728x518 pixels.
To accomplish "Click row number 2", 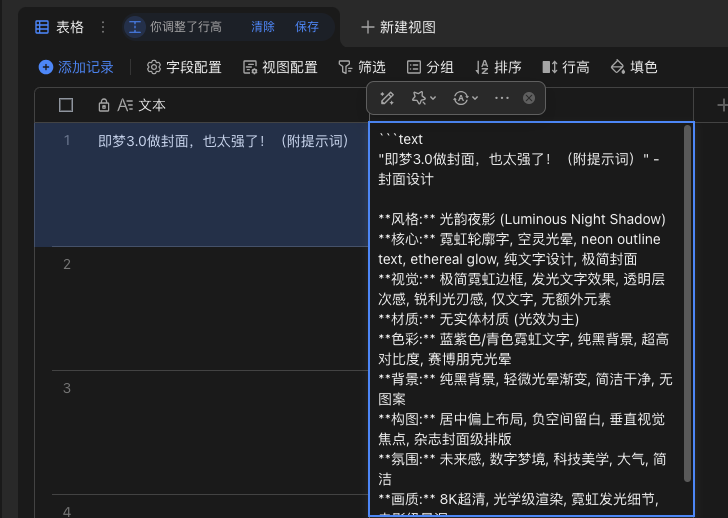I will click(x=67, y=264).
